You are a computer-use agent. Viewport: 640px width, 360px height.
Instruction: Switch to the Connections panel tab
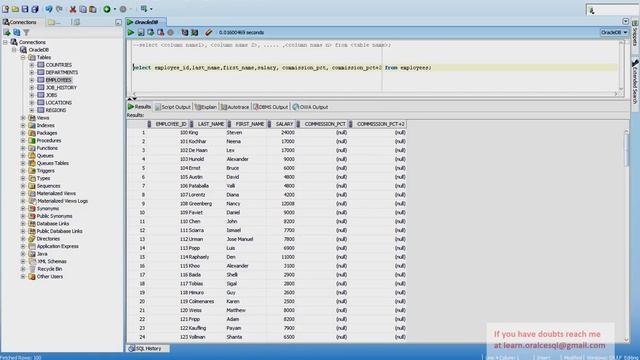20,22
